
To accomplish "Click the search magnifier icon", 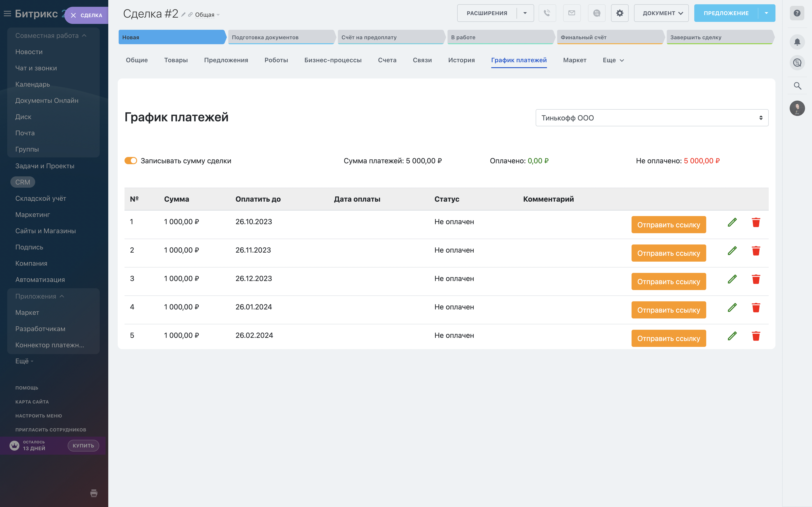I will 797,86.
